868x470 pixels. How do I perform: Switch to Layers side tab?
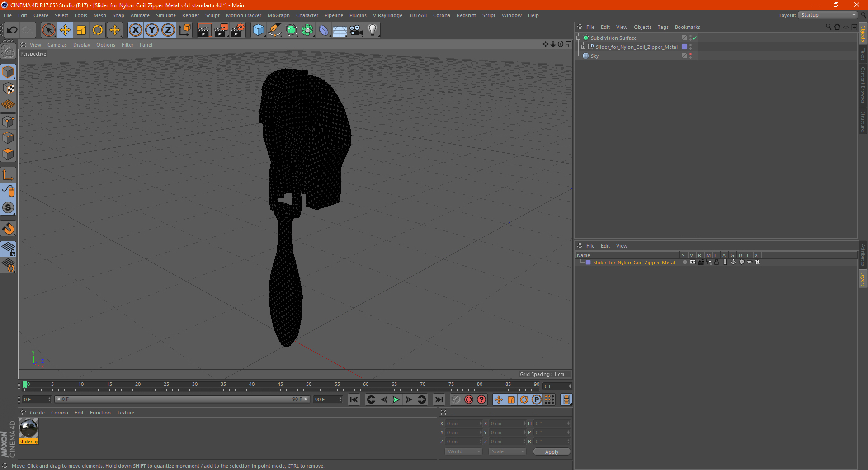pyautogui.click(x=863, y=279)
